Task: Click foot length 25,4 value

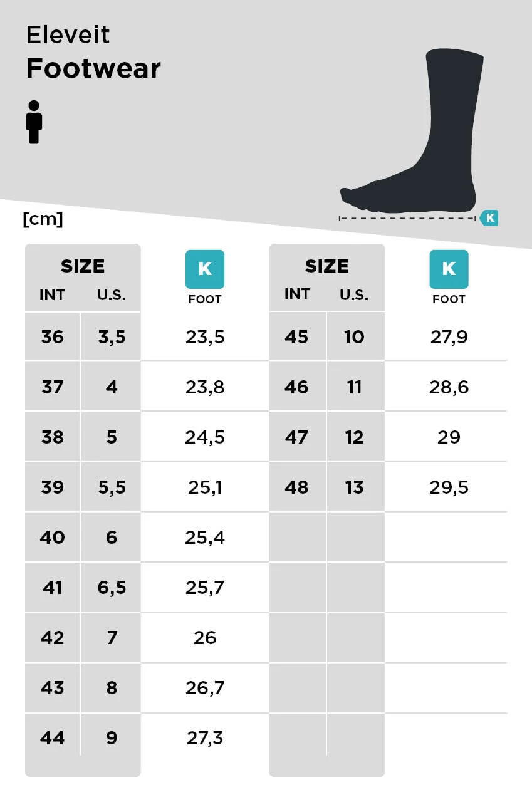Action: (x=205, y=537)
